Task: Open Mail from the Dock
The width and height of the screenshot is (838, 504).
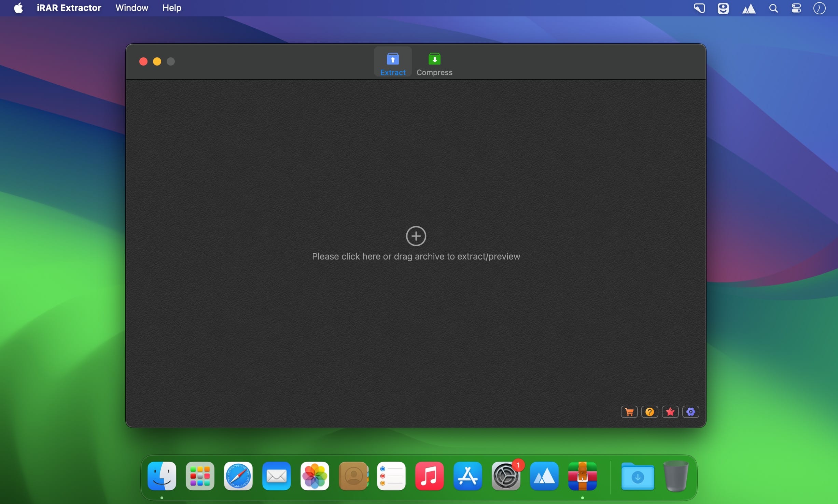Action: (x=277, y=476)
